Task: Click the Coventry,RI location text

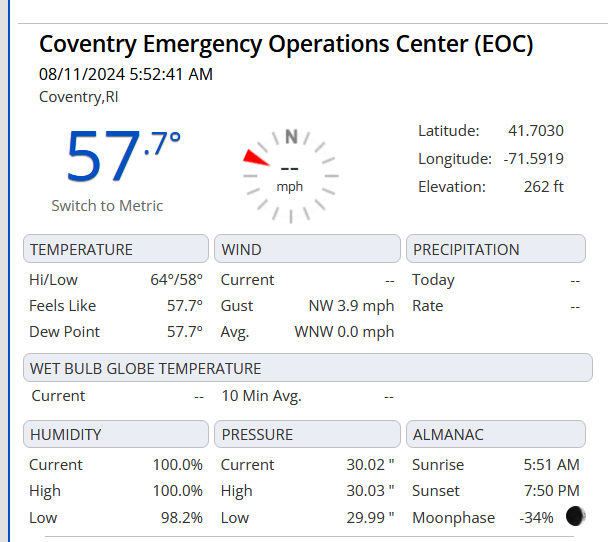Action: pyautogui.click(x=79, y=97)
